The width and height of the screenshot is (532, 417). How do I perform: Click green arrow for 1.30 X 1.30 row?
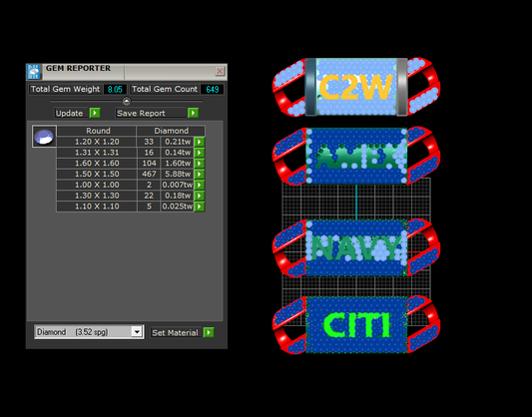click(x=200, y=196)
